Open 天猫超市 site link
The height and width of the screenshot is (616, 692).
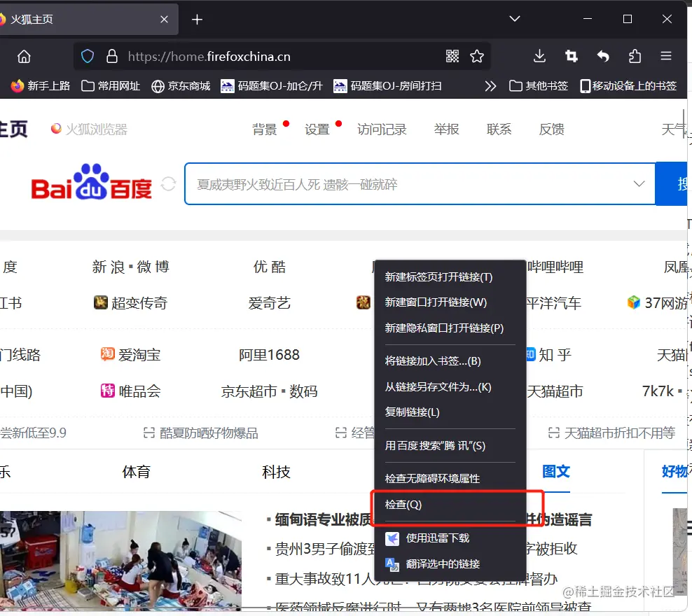pyautogui.click(x=555, y=391)
